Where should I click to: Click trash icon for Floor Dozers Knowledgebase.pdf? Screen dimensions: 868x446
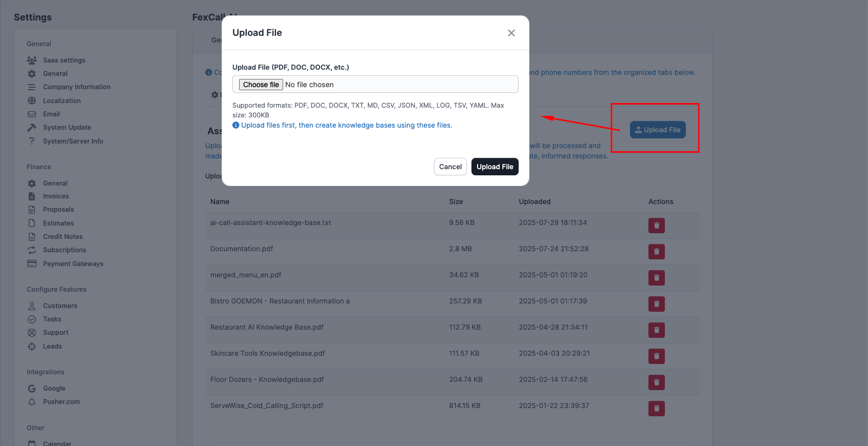point(656,382)
